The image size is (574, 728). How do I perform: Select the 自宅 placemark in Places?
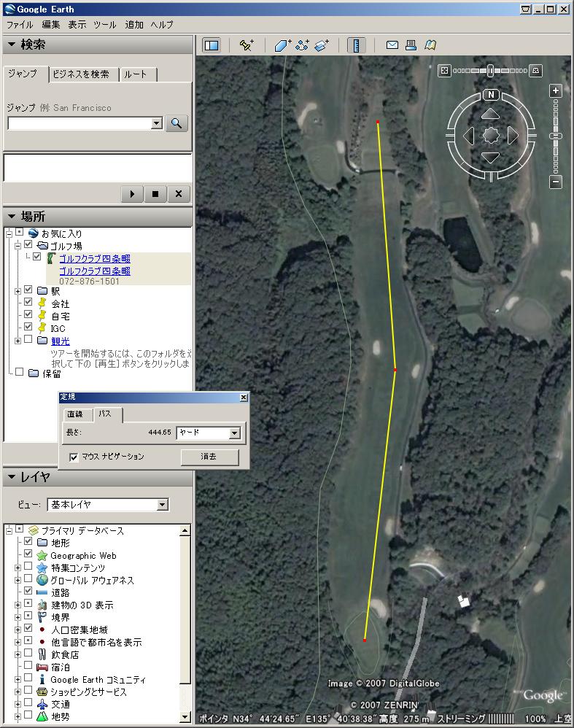point(61,316)
